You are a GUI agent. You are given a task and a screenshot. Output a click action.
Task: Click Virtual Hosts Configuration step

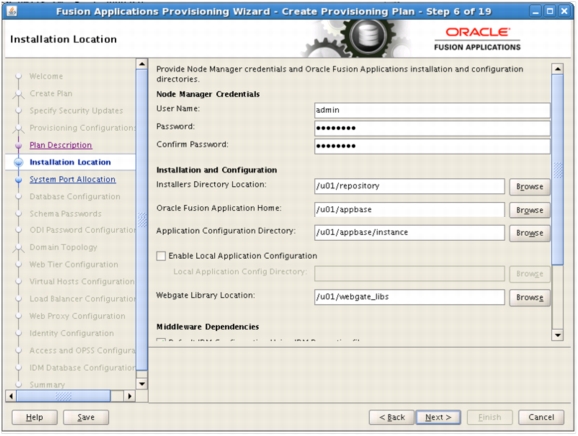coord(82,282)
